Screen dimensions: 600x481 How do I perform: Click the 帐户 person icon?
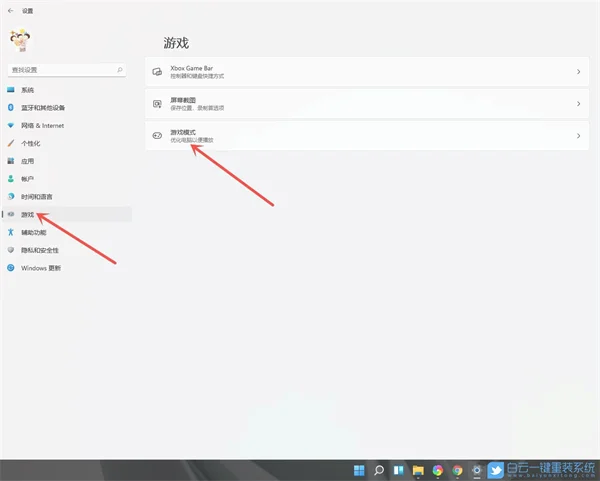(11, 179)
